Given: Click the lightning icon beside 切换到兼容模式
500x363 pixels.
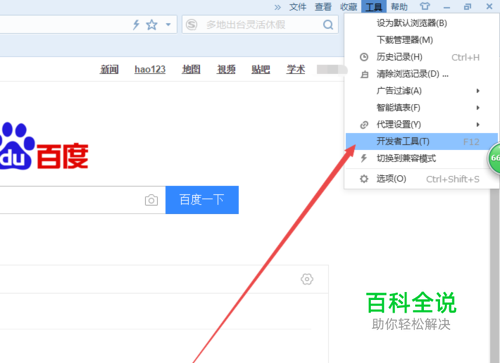Looking at the screenshot, I should click(x=364, y=158).
